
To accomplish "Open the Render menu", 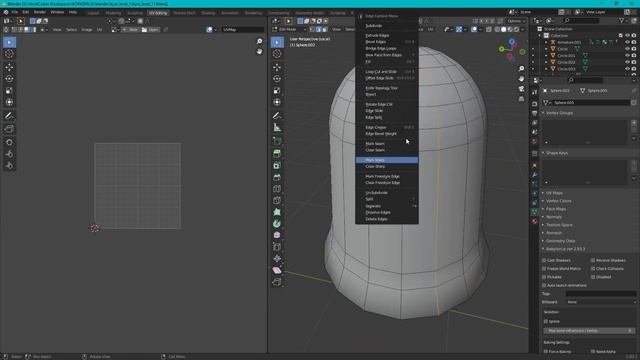I will [40, 12].
